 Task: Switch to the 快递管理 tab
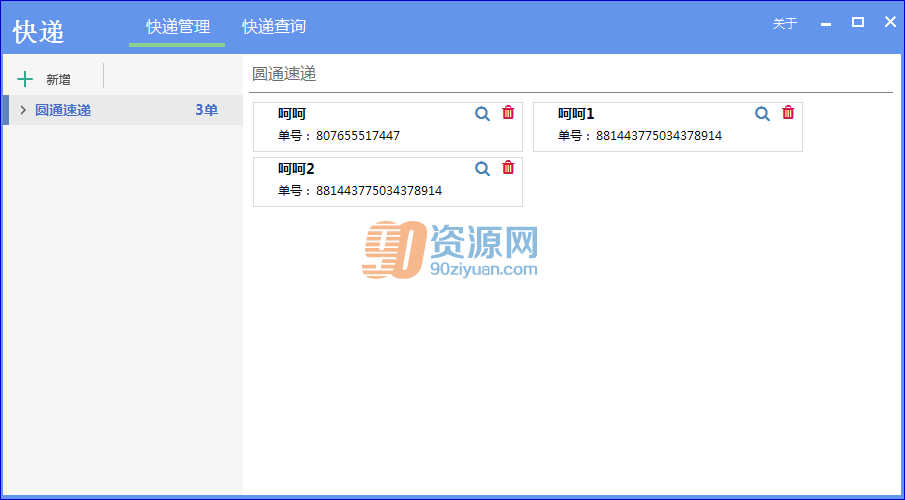[178, 26]
